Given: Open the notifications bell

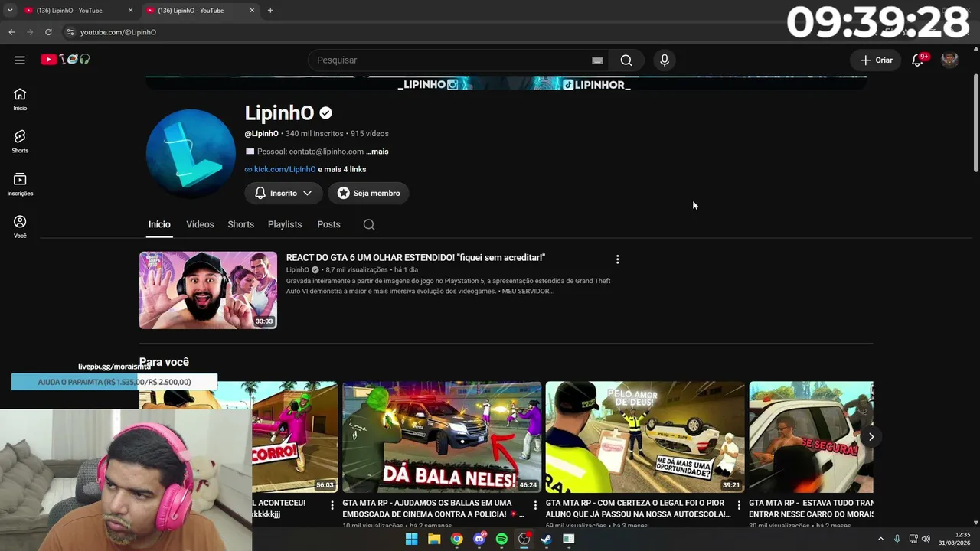Looking at the screenshot, I should click(x=917, y=60).
